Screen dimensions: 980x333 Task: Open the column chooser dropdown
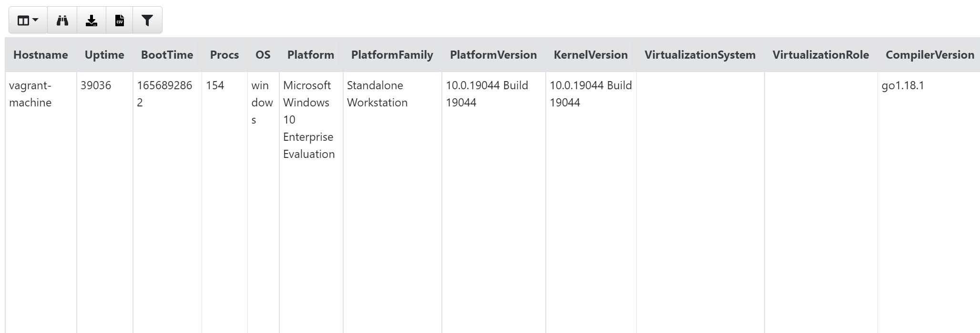click(28, 20)
